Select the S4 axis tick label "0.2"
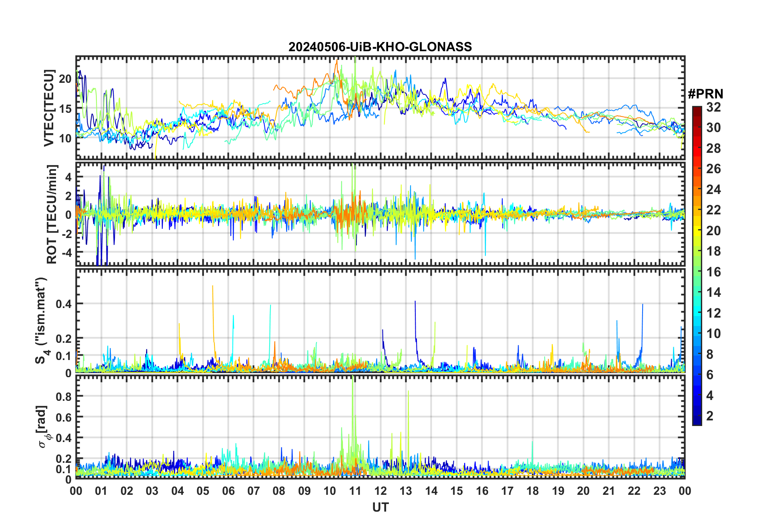Screen dimensions: 761x532 click(64, 339)
